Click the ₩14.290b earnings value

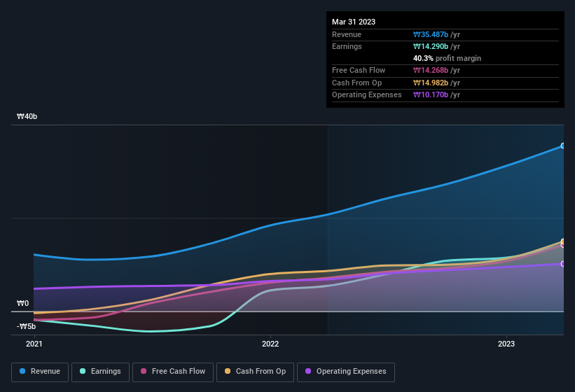pos(431,46)
